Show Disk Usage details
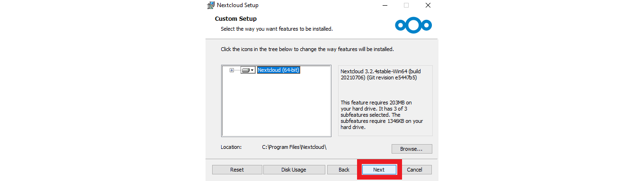This screenshot has height=181, width=644. click(x=294, y=170)
